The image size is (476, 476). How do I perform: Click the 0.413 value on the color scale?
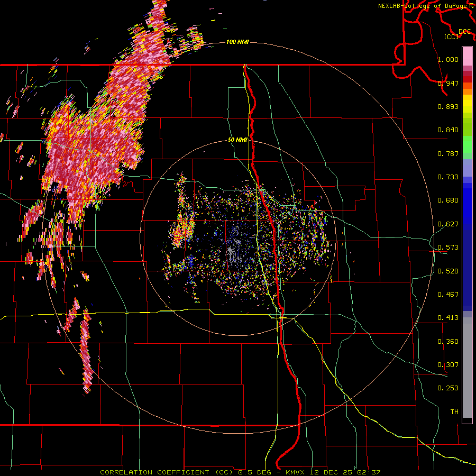pos(448,318)
